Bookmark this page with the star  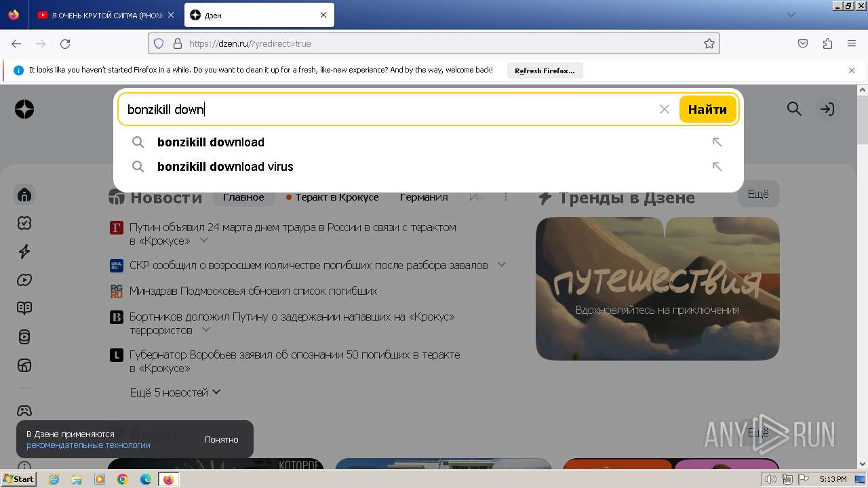click(709, 43)
